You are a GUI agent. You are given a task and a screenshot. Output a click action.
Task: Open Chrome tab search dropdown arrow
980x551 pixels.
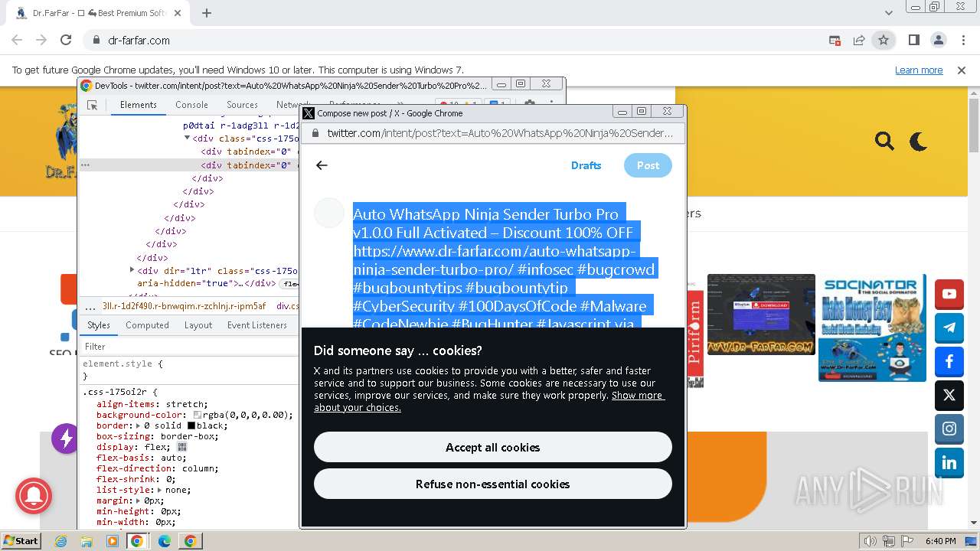tap(889, 13)
